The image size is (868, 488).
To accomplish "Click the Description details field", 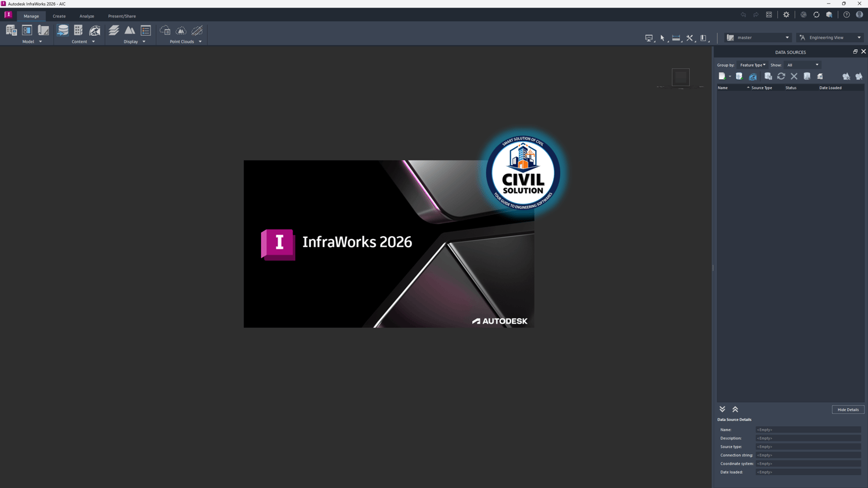I will (808, 438).
